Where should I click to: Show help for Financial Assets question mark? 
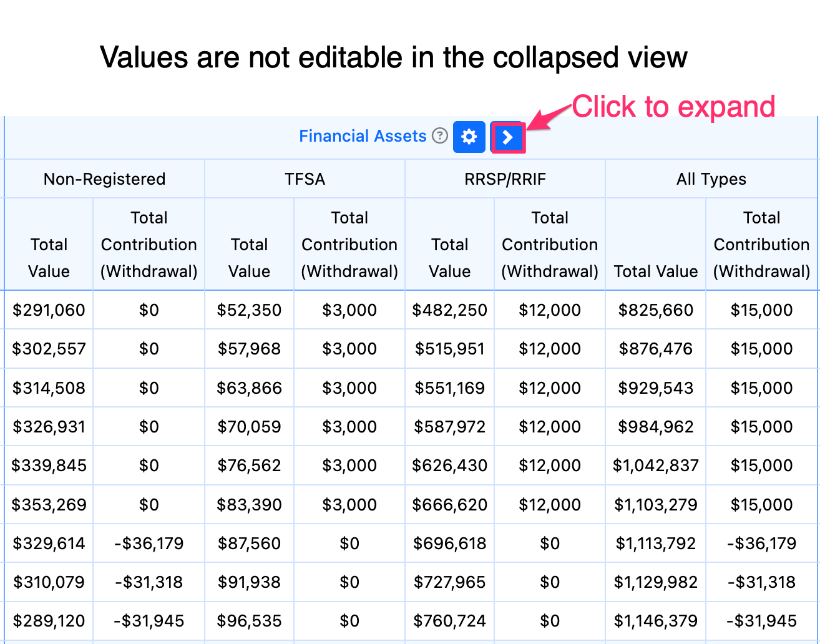point(440,135)
